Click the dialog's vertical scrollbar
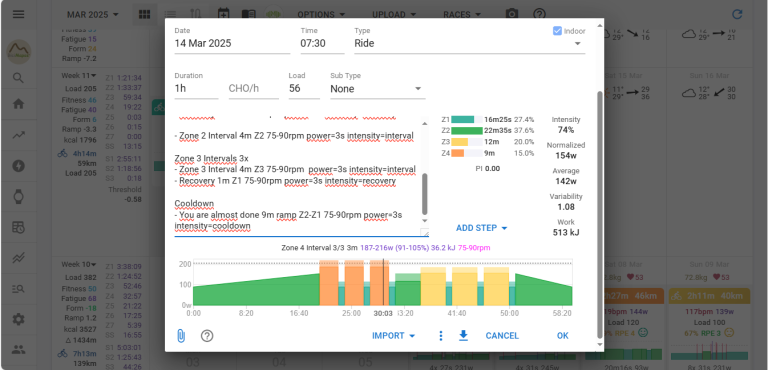This screenshot has height=370, width=768. 600,215
